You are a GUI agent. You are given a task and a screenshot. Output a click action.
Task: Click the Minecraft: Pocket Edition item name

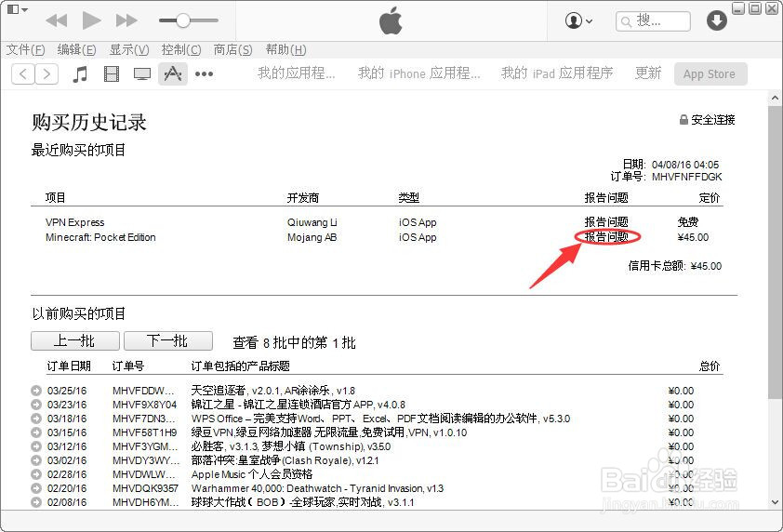pos(100,237)
